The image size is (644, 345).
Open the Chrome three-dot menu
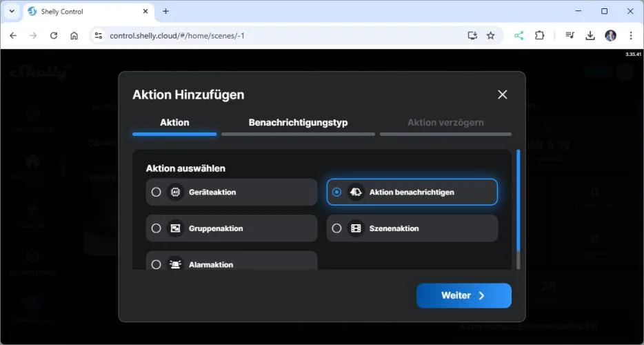(631, 35)
